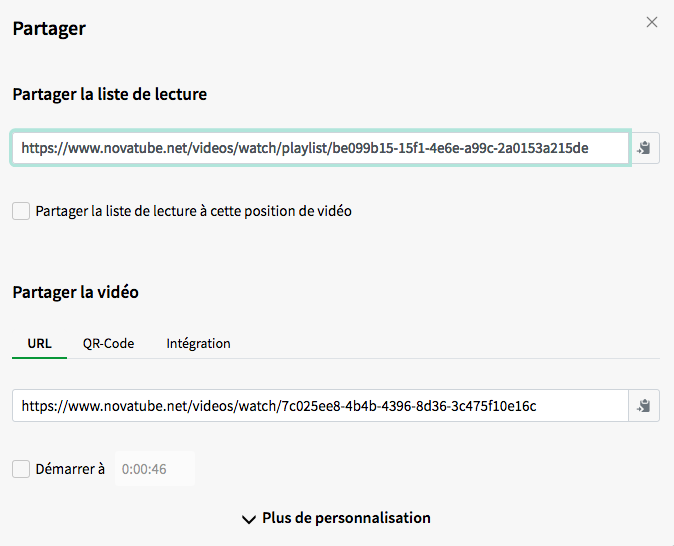Switch to the URL tab
The width and height of the screenshot is (674, 546).
pos(40,343)
